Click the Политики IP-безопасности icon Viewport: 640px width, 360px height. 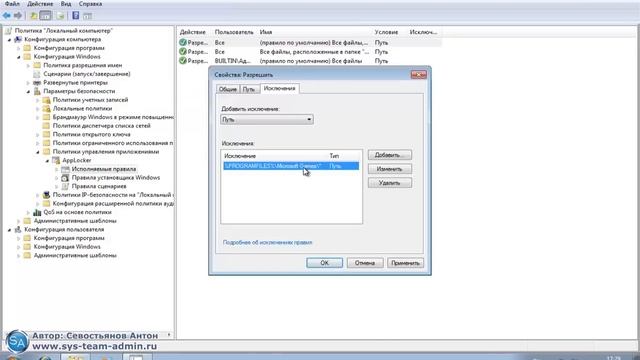47,195
